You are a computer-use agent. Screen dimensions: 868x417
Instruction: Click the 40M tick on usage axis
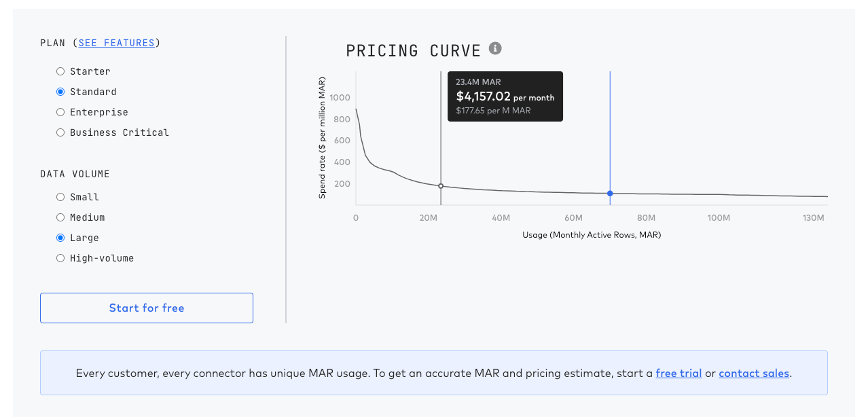pyautogui.click(x=501, y=218)
